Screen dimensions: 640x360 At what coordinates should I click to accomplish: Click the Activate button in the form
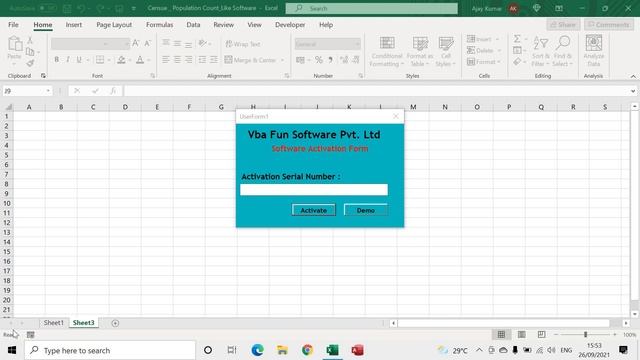(313, 210)
